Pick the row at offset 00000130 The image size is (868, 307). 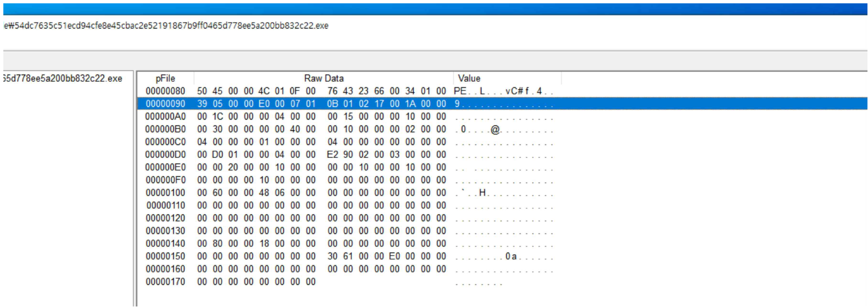click(165, 232)
